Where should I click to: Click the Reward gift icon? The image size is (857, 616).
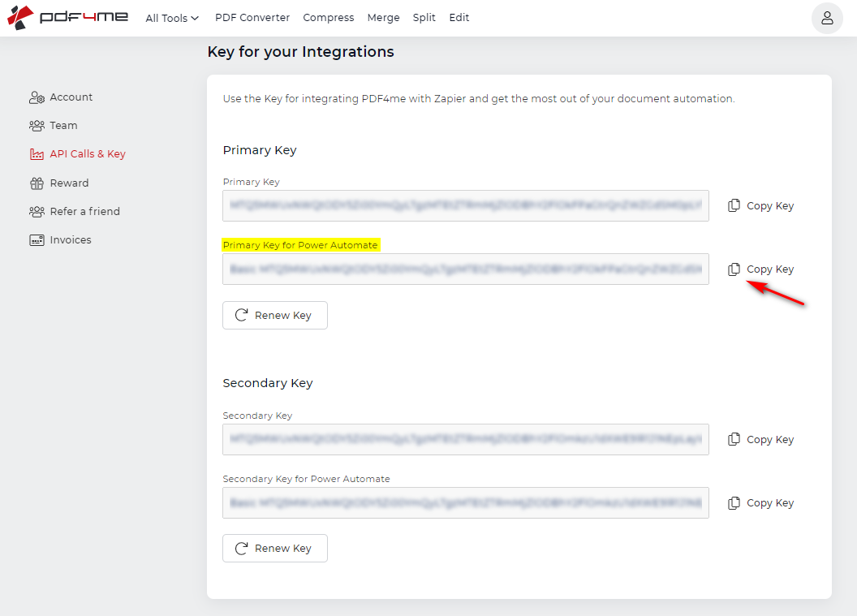click(x=37, y=183)
